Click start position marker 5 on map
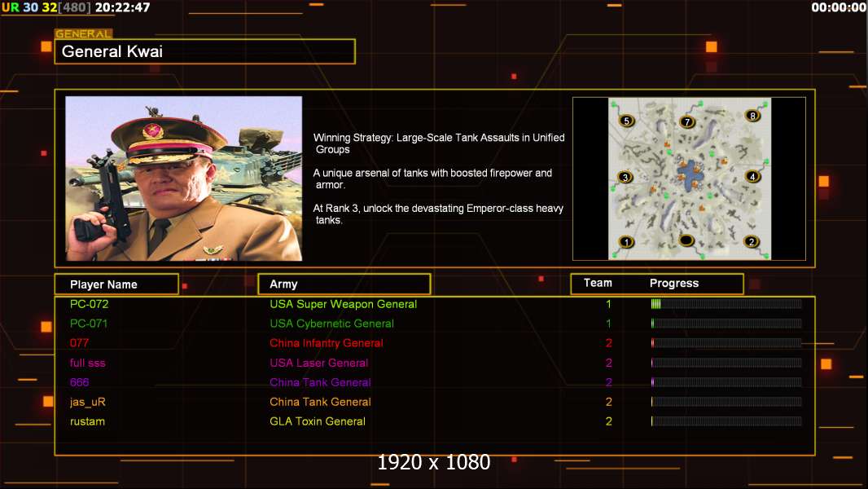This screenshot has height=489, width=868. point(626,121)
